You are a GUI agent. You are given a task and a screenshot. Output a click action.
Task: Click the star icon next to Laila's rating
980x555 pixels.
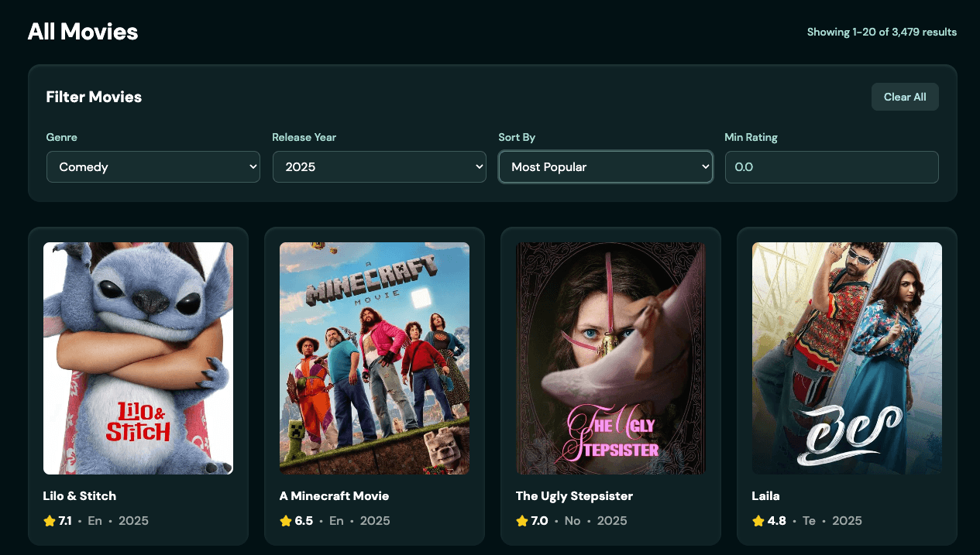(758, 521)
